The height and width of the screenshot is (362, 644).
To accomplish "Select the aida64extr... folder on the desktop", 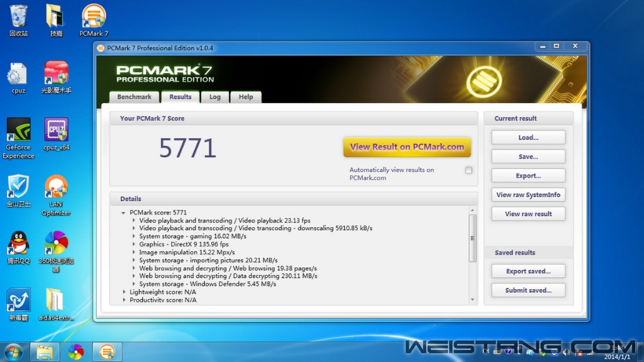I will coord(56,305).
